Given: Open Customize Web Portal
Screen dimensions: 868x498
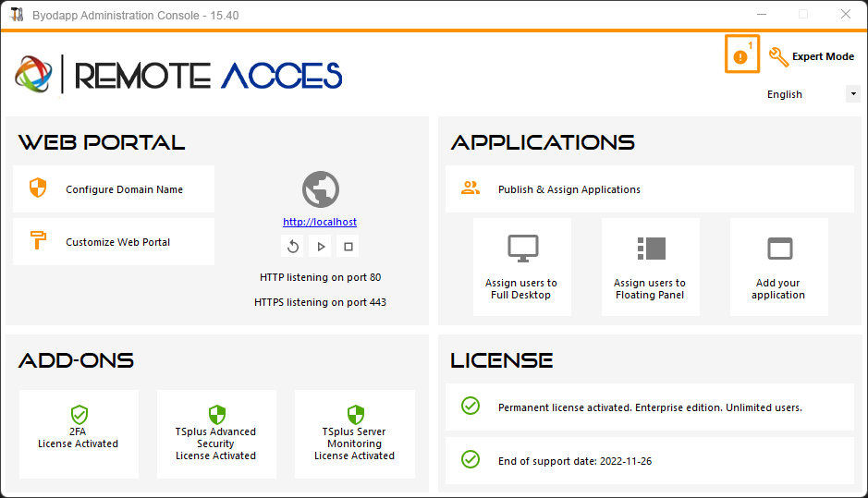Looking at the screenshot, I should pyautogui.click(x=114, y=242).
